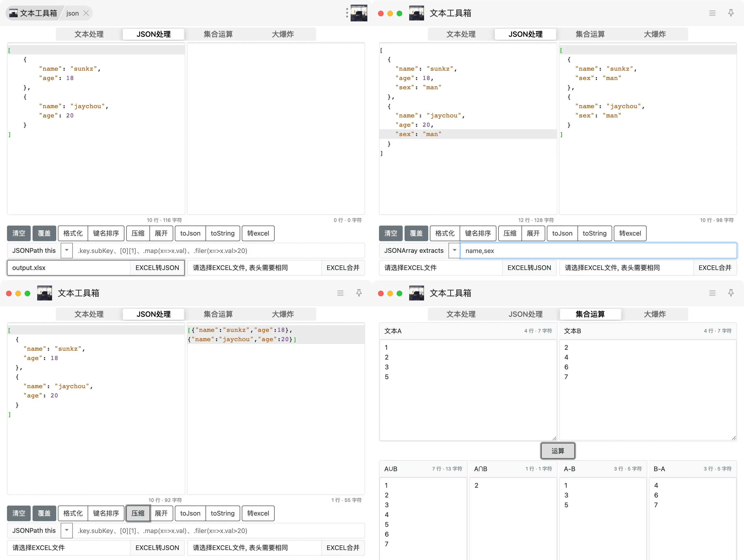Screen dimensions: 744x560
Task: Click the avatar thumbnail in top-left window
Action: pyautogui.click(x=359, y=13)
